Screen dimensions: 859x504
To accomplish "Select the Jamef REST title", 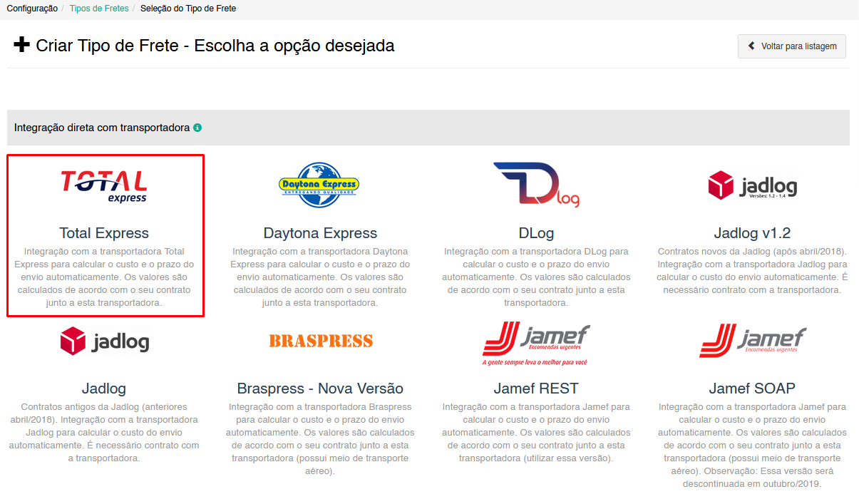I will [536, 389].
